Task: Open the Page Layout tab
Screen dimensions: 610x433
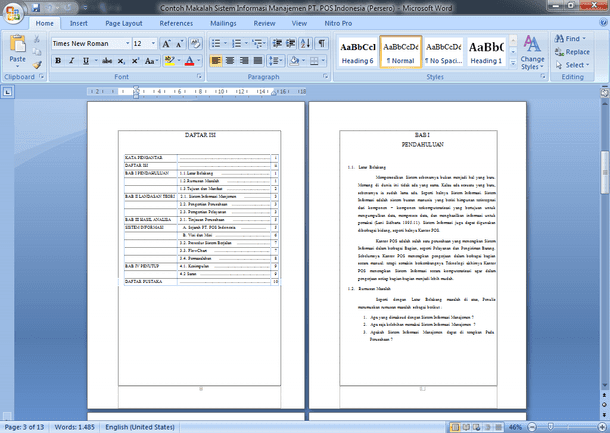Action: coord(124,23)
